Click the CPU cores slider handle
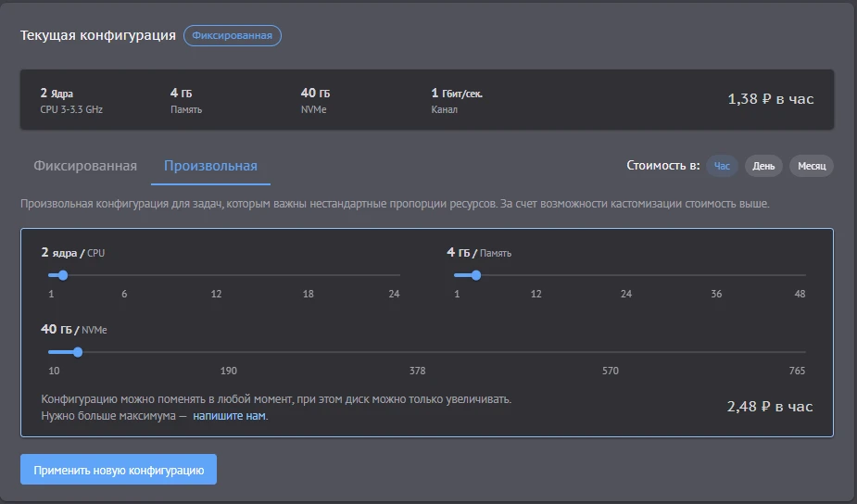 tap(63, 275)
